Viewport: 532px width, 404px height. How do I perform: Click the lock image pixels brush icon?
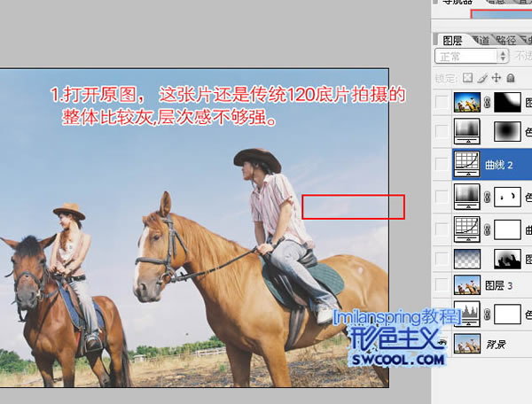pyautogui.click(x=482, y=78)
